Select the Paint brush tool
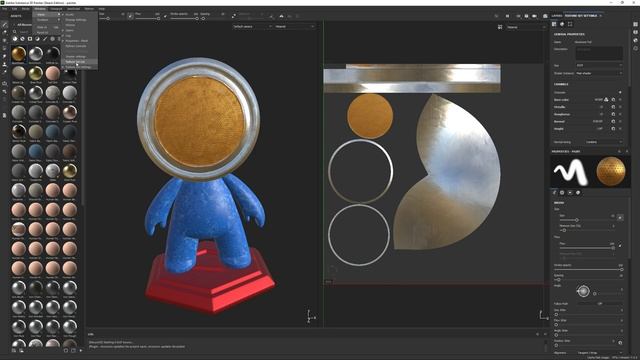Image resolution: width=640 pixels, height=360 pixels. pyautogui.click(x=5, y=24)
